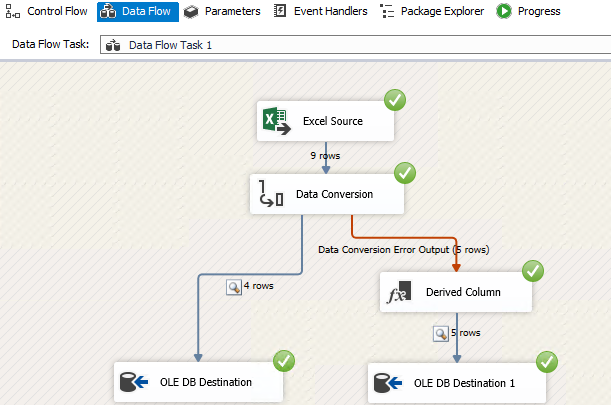Click the Parameters tab icon
Image resolution: width=611 pixels, height=405 pixels.
click(x=191, y=12)
